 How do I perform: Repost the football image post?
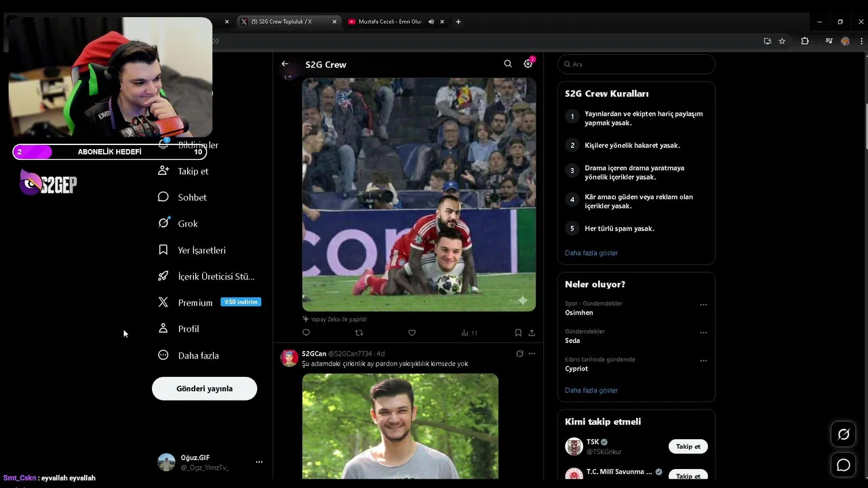click(x=359, y=333)
